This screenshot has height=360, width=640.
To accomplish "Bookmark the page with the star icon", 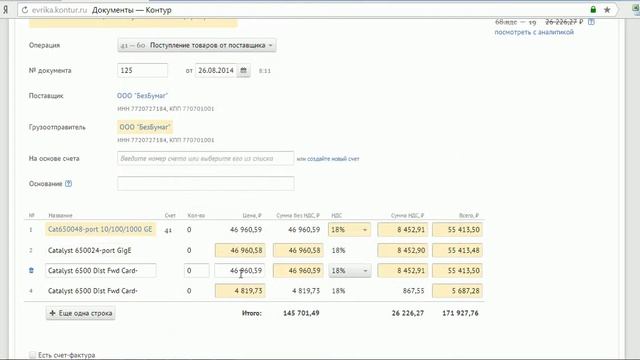I will pyautogui.click(x=607, y=10).
